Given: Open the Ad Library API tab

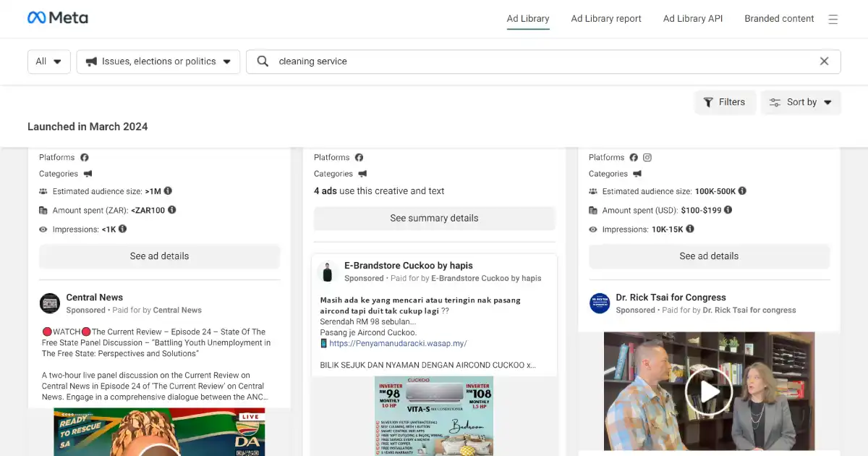Looking at the screenshot, I should (693, 19).
